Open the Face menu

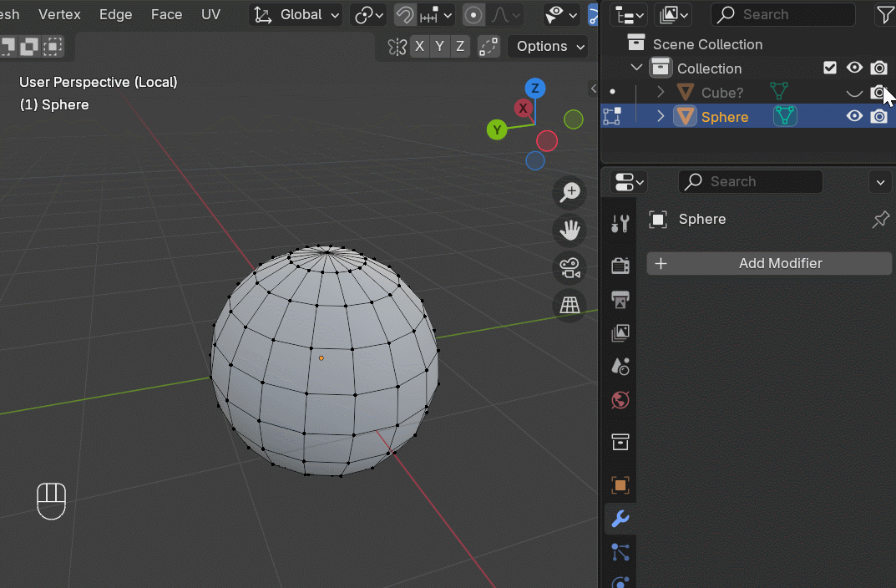[166, 14]
